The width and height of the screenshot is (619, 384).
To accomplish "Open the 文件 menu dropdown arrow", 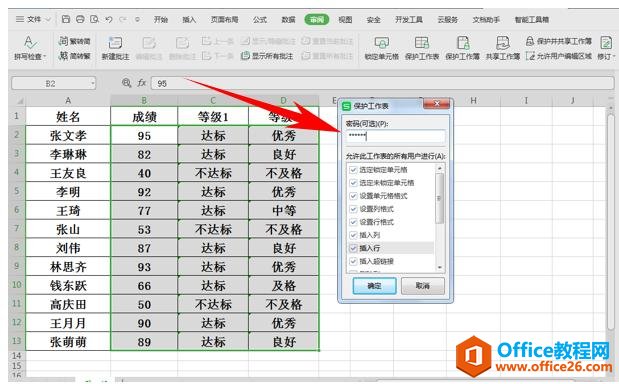I will 48,19.
